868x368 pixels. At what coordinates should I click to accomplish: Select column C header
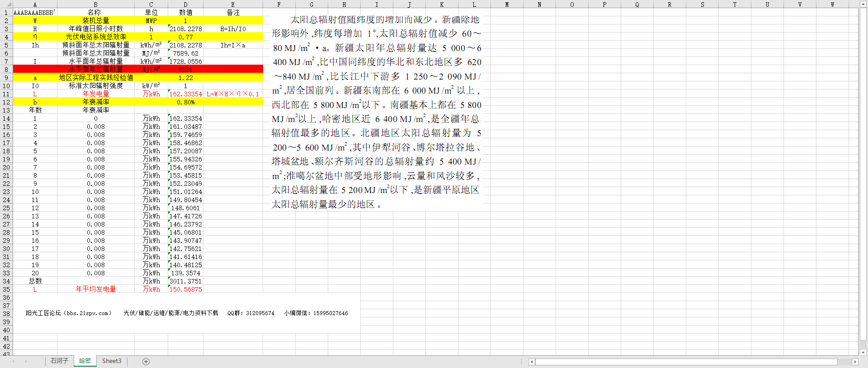(x=151, y=5)
